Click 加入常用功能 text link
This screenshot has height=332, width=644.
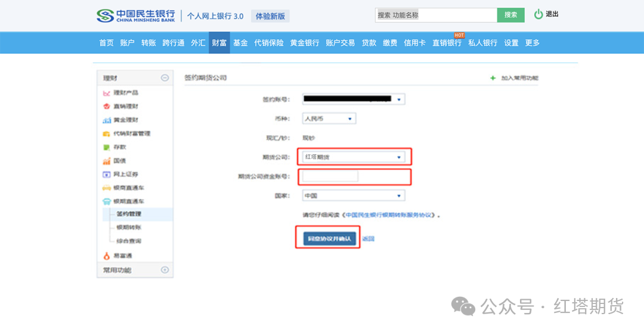click(x=519, y=78)
